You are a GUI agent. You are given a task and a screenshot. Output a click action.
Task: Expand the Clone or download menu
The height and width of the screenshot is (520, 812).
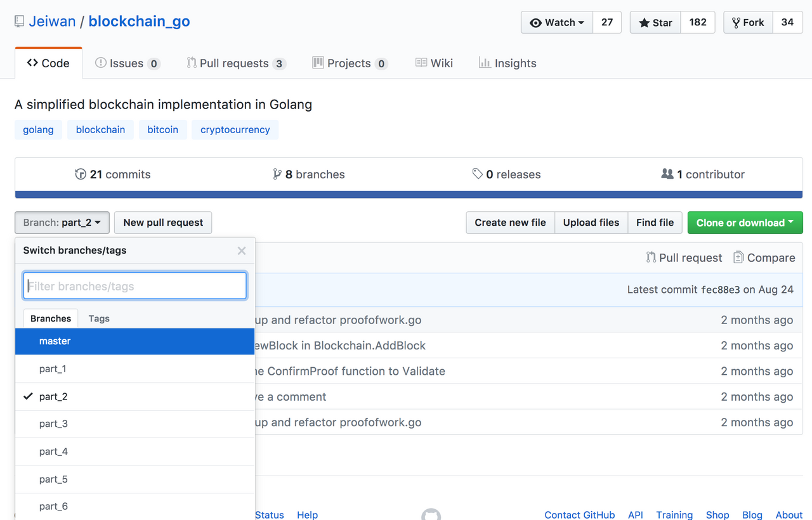point(745,223)
